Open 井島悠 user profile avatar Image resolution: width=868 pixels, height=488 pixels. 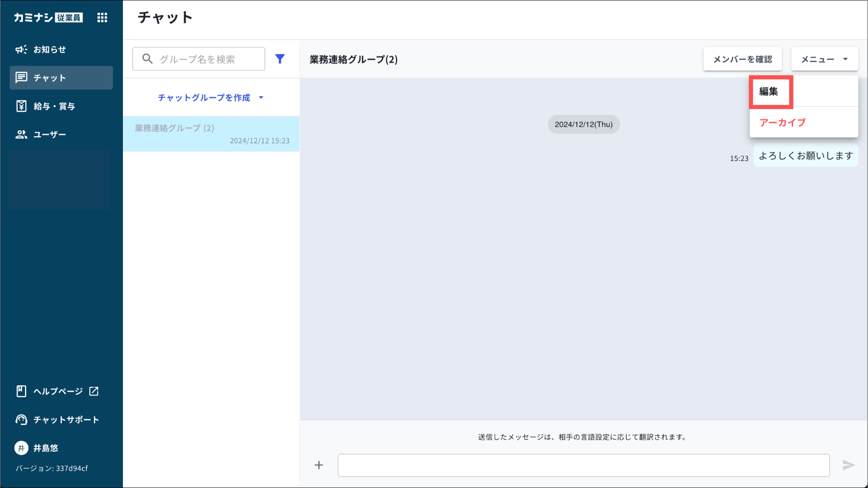point(21,448)
